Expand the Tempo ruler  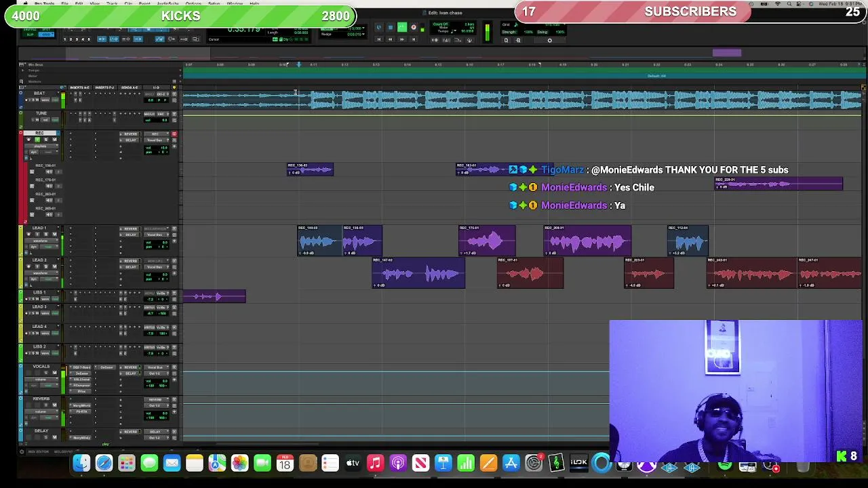[23, 70]
